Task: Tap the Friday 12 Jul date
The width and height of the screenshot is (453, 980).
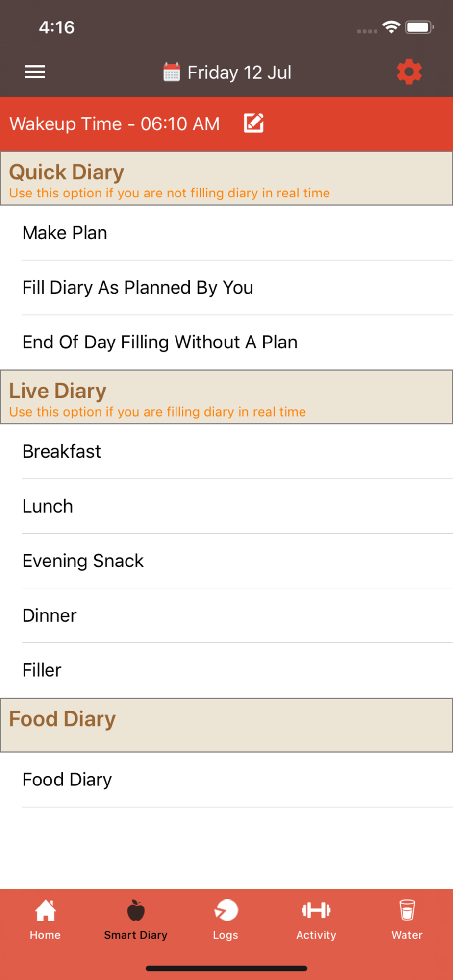Action: [239, 73]
